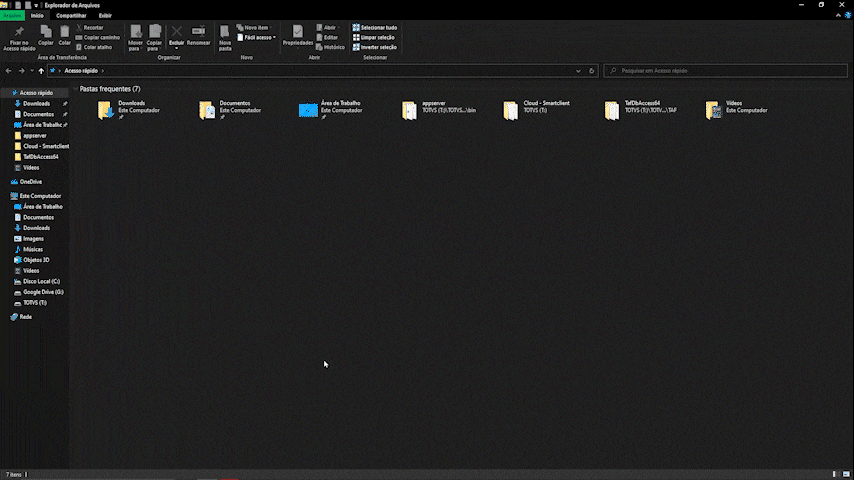
Task: Open the Fácil acesso dropdown
Action: (x=257, y=37)
